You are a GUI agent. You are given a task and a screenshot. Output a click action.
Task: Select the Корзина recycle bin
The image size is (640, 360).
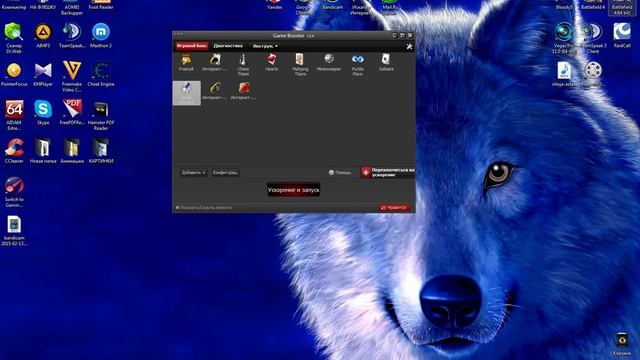pyautogui.click(x=622, y=344)
